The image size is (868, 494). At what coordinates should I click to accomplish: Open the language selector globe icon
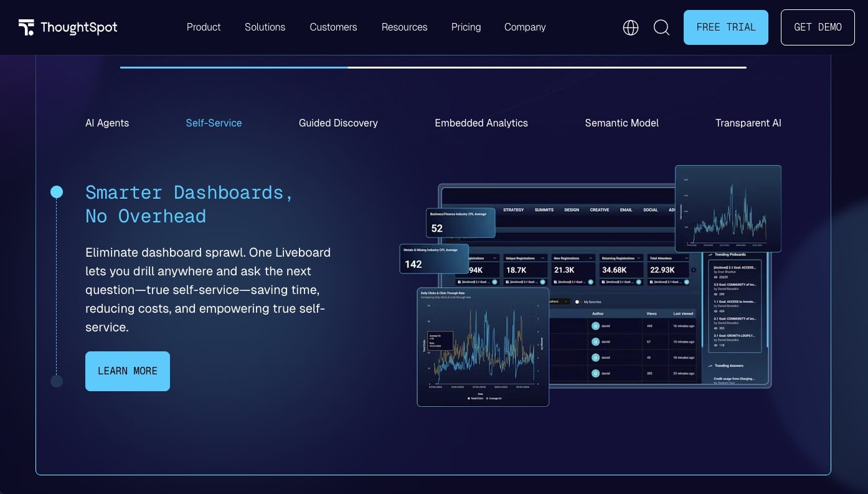(x=630, y=27)
